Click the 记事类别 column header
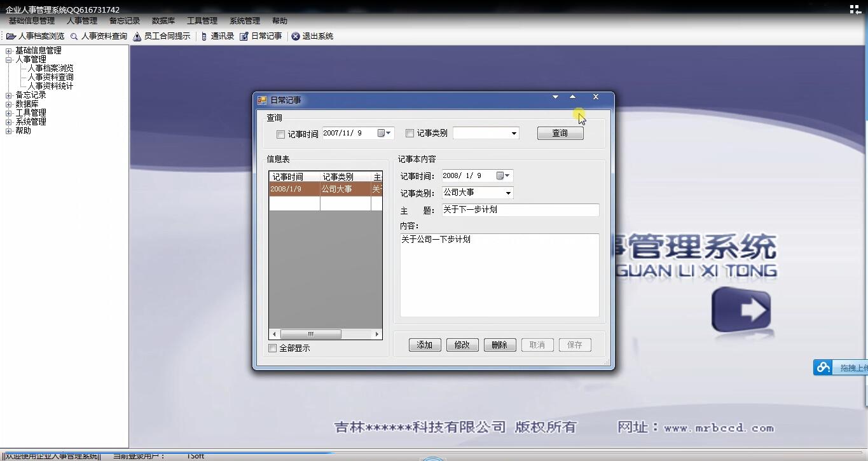This screenshot has height=461, width=868. tap(345, 177)
